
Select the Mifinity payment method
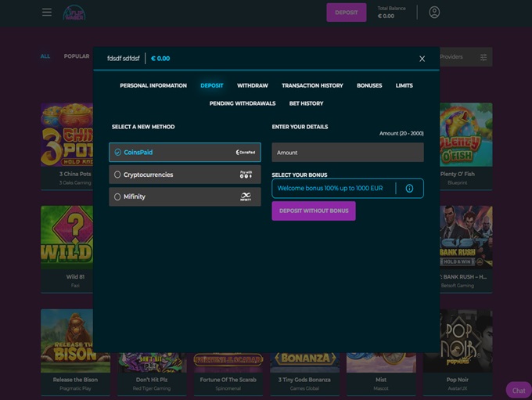click(x=185, y=196)
